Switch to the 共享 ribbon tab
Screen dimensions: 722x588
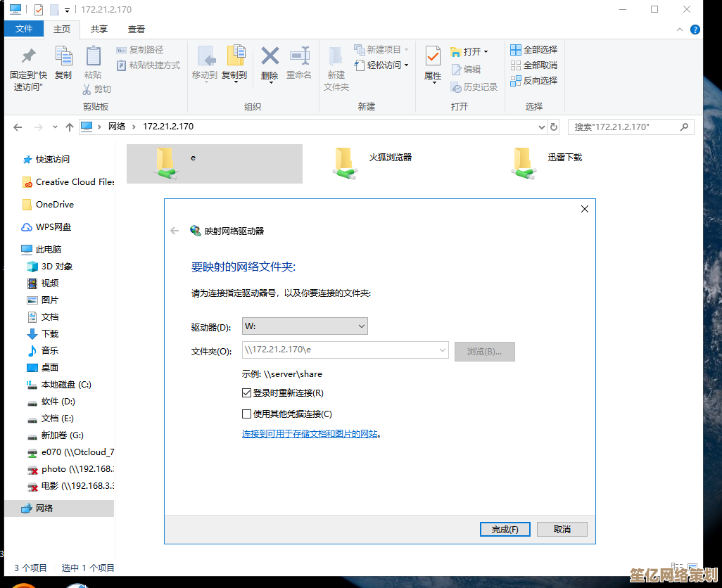pyautogui.click(x=99, y=29)
